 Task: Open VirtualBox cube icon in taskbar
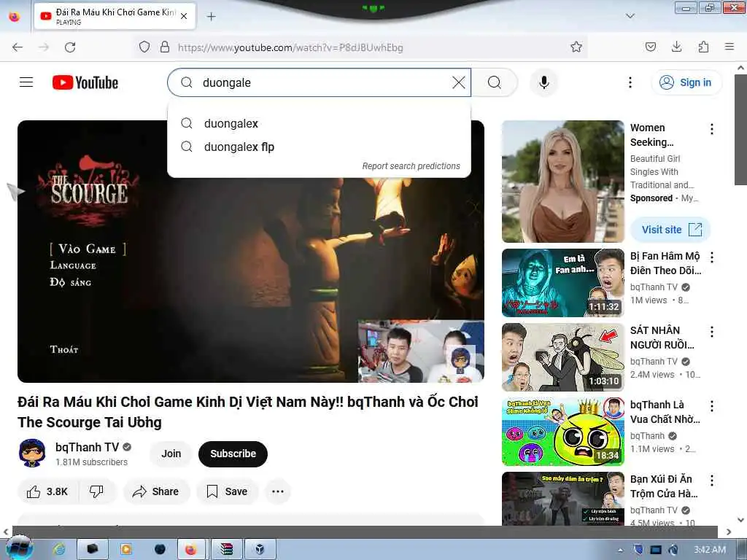260,550
